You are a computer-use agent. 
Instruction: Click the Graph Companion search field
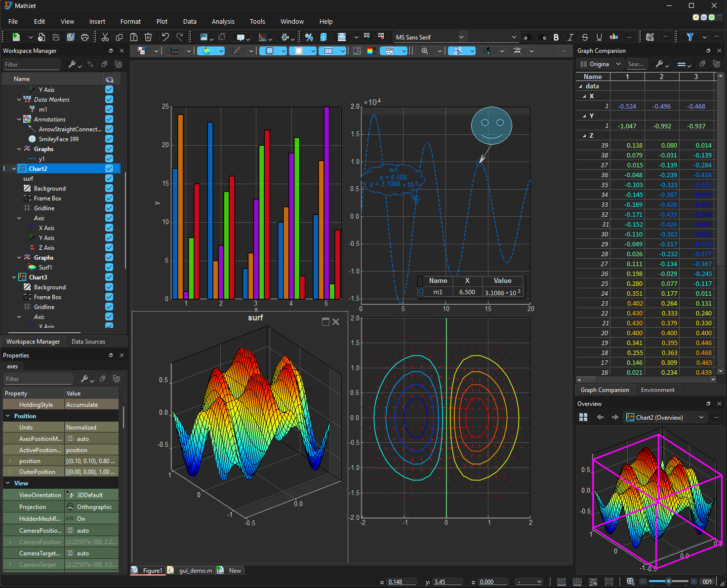pos(636,64)
